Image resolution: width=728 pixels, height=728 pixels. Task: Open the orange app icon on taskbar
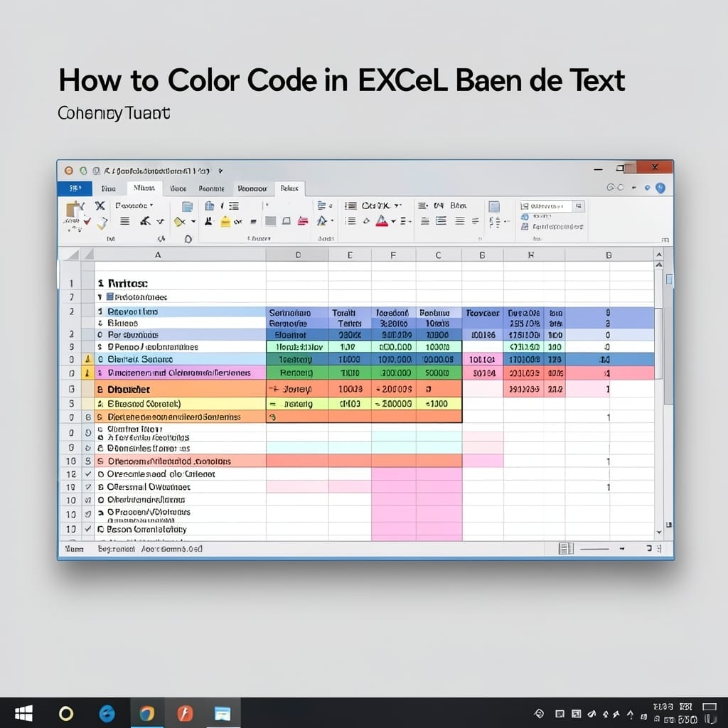pos(185,713)
